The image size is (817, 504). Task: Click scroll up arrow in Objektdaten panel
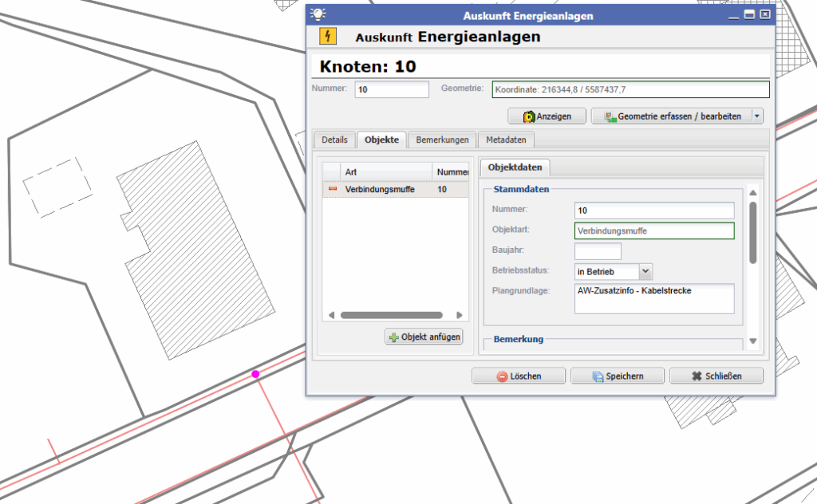point(753,193)
